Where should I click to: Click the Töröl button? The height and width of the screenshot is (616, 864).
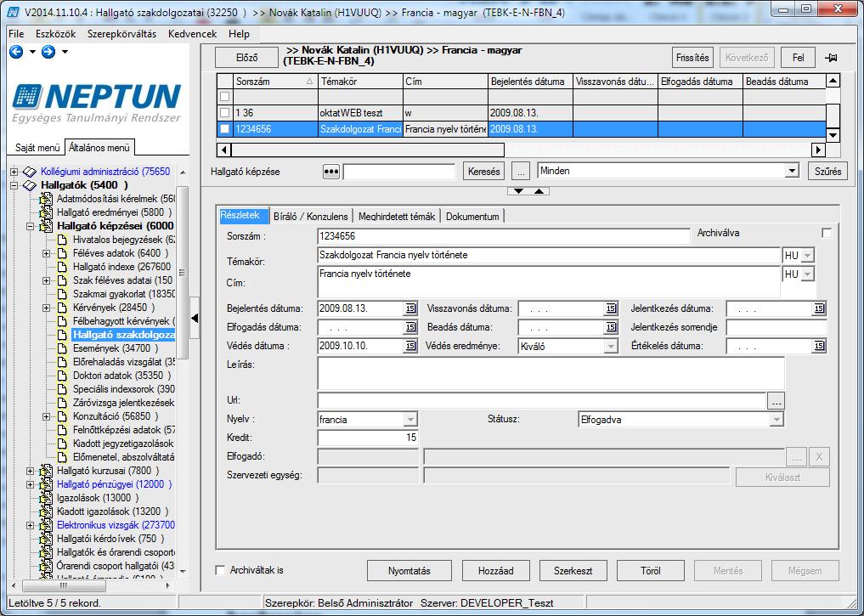click(651, 571)
